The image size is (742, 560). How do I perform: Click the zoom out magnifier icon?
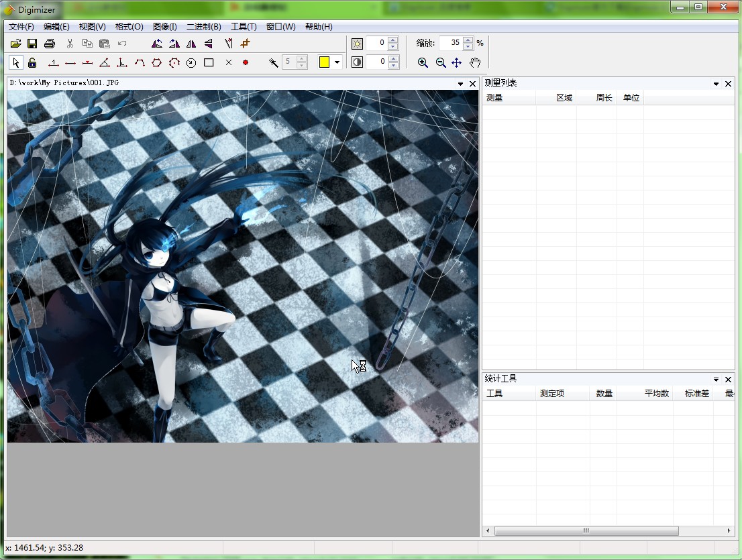[441, 62]
